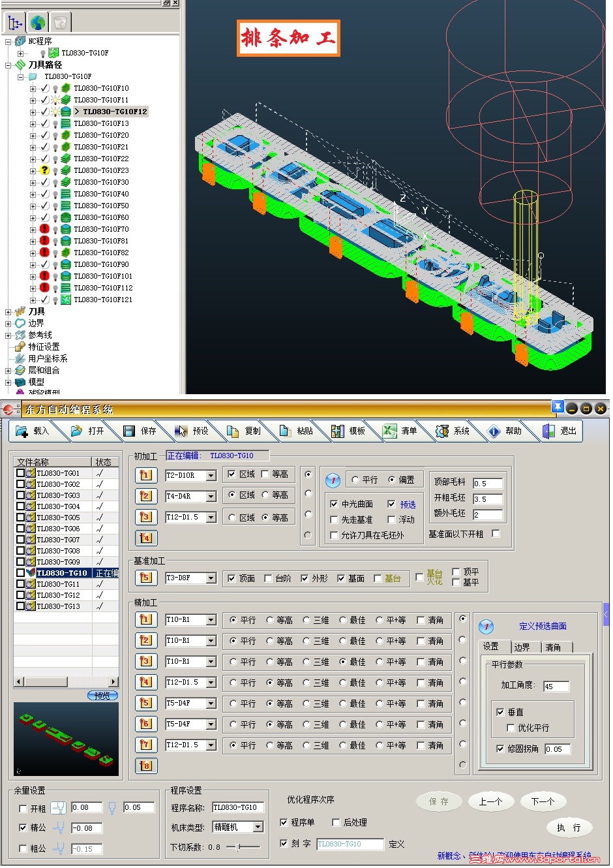Expand the 刀具 tree node
Viewport: 613px width, 868px height.
[x=8, y=311]
